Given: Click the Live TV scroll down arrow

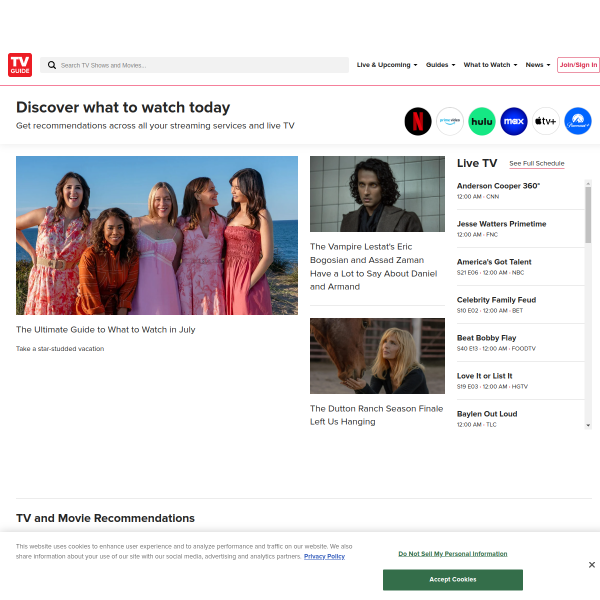Looking at the screenshot, I should click(x=588, y=426).
